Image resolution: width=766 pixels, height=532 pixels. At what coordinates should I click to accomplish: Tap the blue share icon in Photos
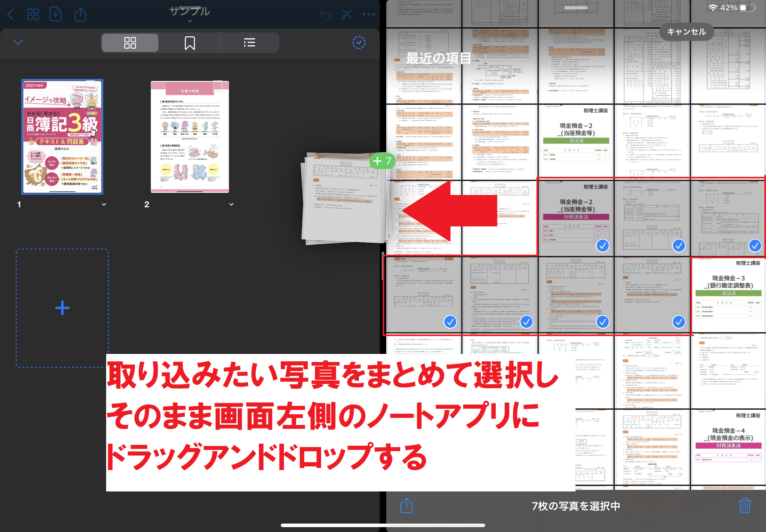[406, 505]
